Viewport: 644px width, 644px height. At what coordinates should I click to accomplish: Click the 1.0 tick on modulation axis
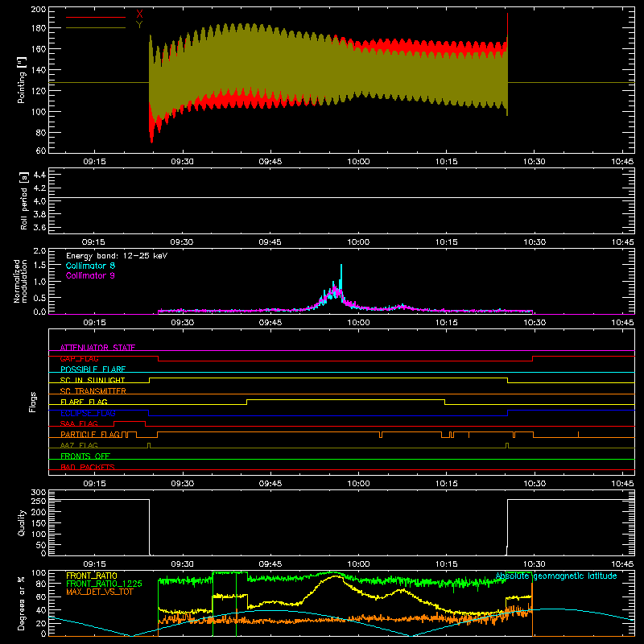tap(39, 282)
